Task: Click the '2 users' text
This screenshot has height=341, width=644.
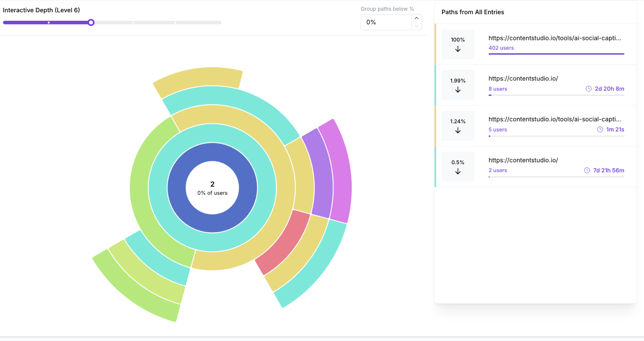Action: 498,170
